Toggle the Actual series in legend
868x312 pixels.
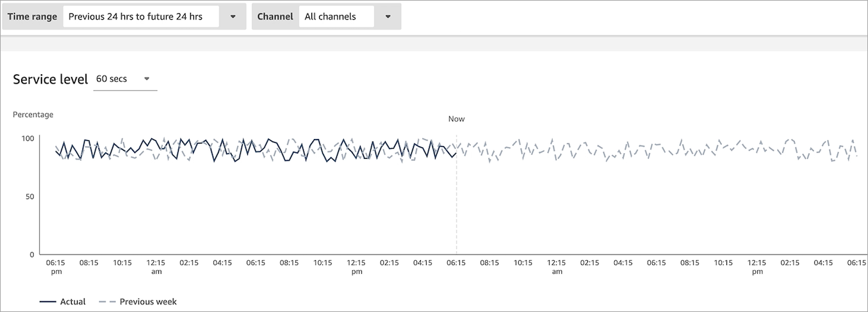click(72, 301)
